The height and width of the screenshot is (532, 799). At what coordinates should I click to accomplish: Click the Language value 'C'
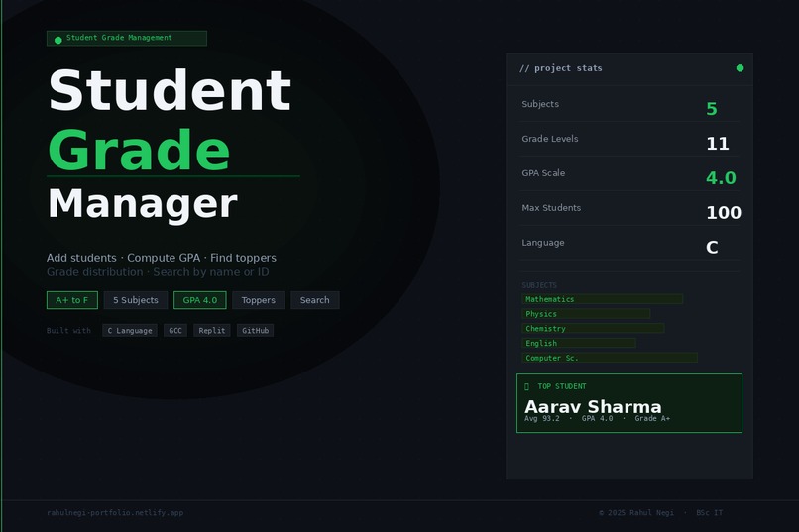click(712, 247)
